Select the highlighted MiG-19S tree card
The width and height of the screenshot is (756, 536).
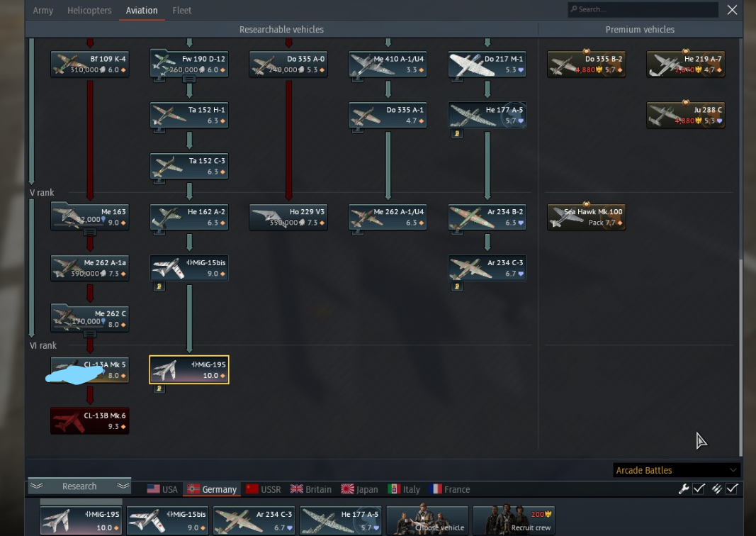tap(189, 369)
